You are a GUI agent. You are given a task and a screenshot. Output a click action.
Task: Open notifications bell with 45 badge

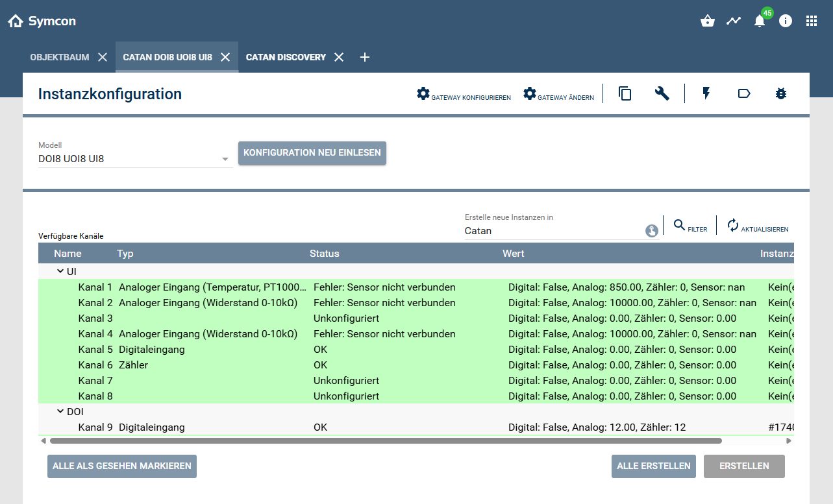760,21
